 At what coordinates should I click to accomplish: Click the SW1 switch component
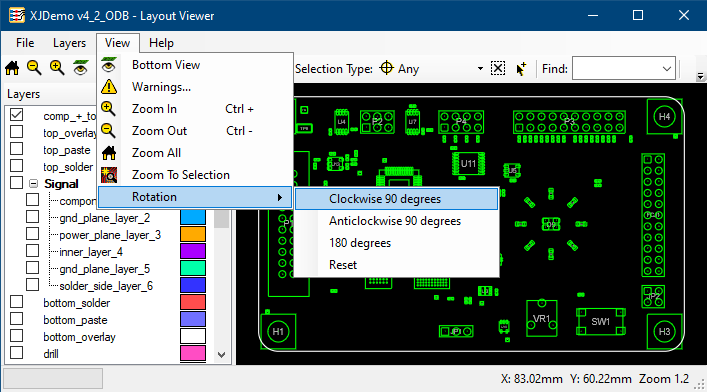(601, 322)
